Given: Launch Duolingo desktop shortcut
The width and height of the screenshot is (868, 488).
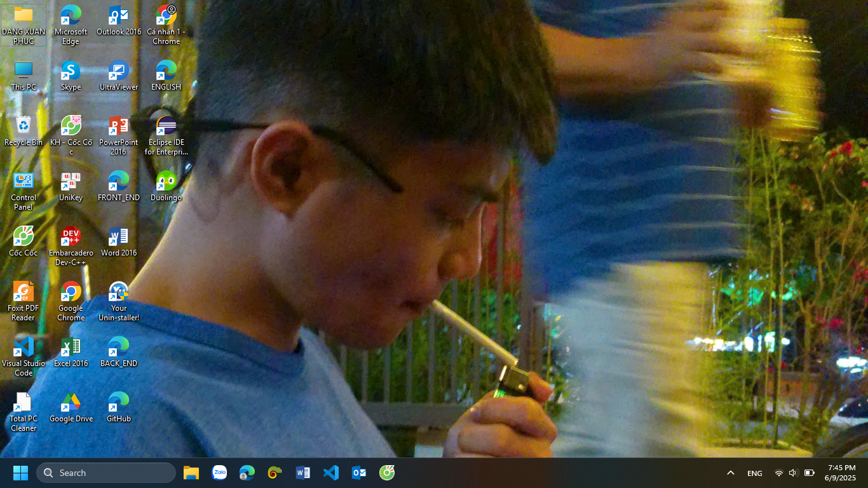Looking at the screenshot, I should [x=166, y=187].
